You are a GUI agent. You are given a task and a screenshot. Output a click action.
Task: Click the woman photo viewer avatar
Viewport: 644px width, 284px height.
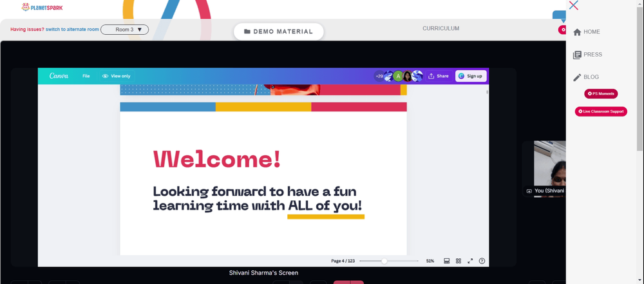coord(408,76)
